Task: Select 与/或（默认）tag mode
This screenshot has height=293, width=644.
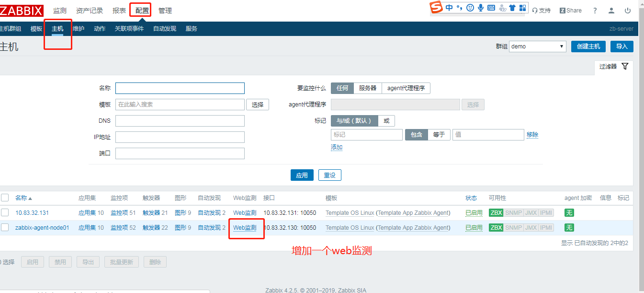Action: click(x=354, y=121)
